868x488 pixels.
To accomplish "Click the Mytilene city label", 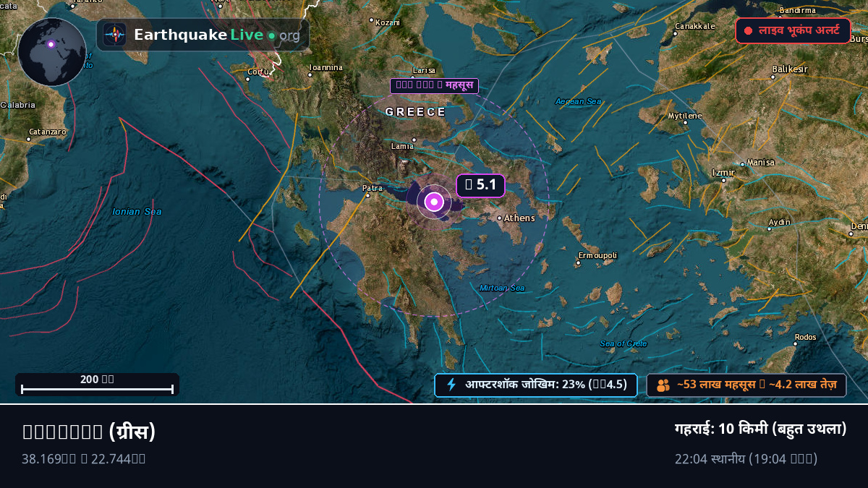I will 685,116.
